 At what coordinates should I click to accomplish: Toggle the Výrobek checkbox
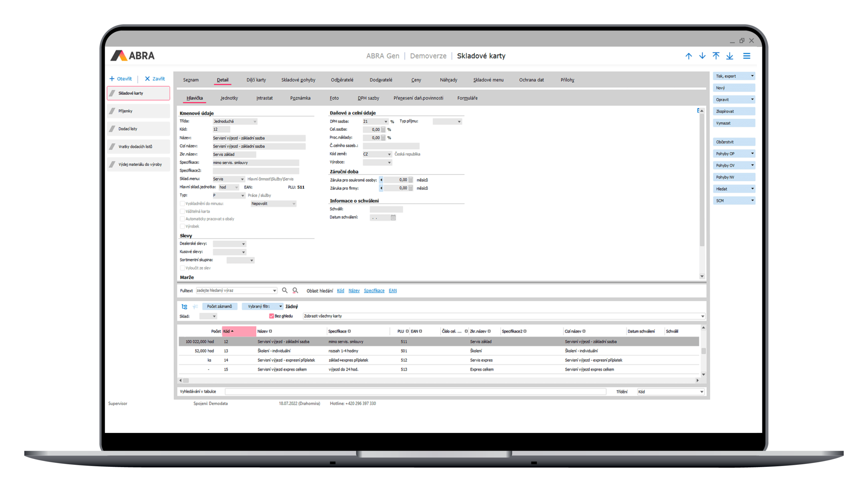pos(182,226)
